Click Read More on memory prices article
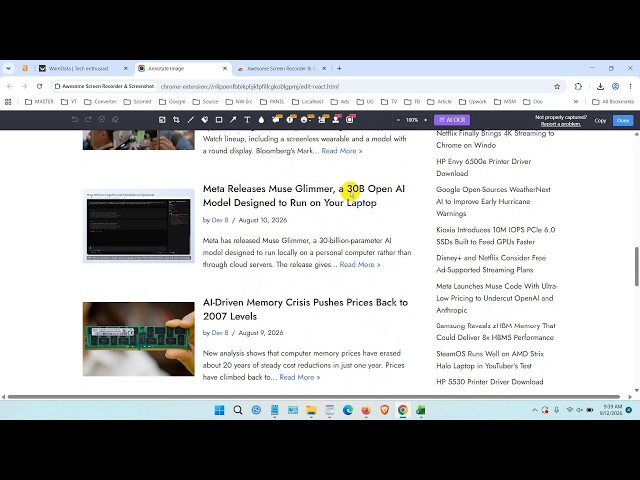Screen dimensions: 640x480 tap(300, 377)
